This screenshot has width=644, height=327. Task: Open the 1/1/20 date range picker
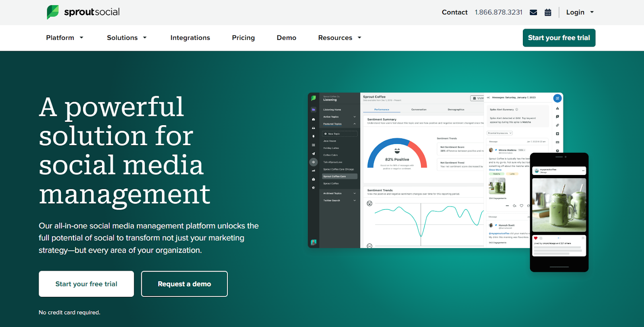pos(477,98)
